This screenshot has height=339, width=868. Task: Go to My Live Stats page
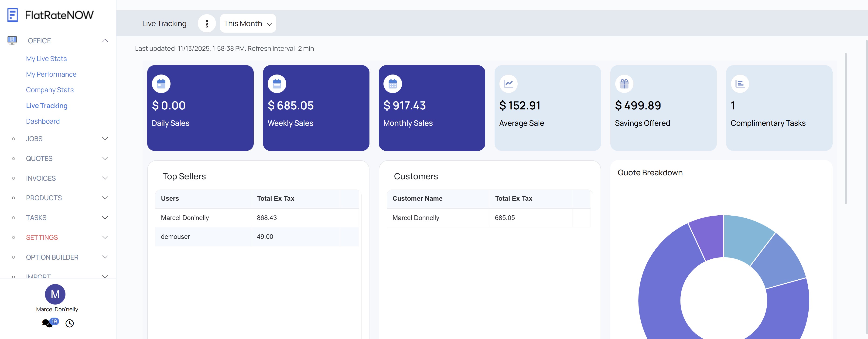pyautogui.click(x=46, y=59)
